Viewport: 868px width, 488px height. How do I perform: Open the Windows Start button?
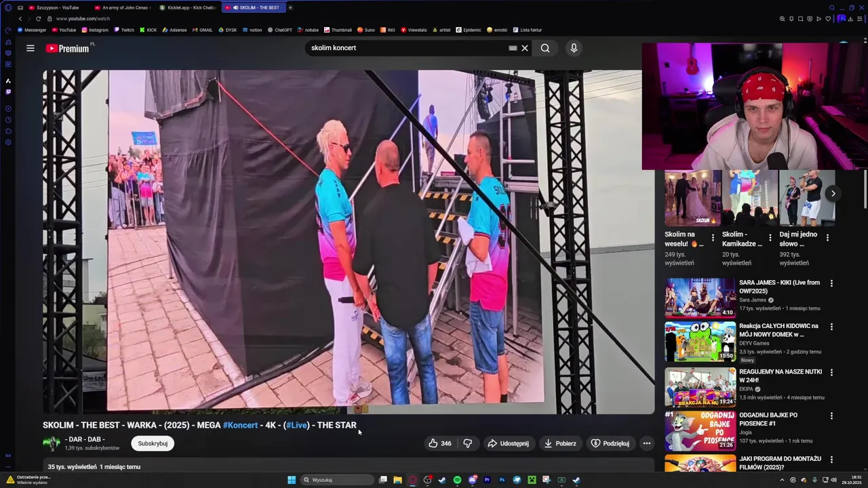(292, 480)
